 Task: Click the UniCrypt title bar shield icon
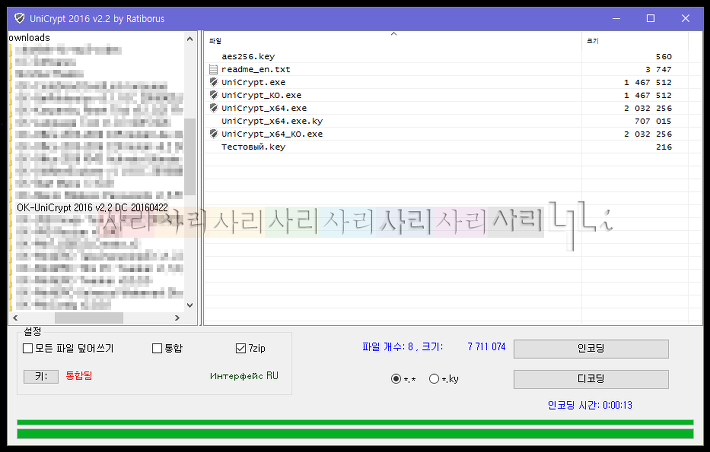[x=19, y=19]
